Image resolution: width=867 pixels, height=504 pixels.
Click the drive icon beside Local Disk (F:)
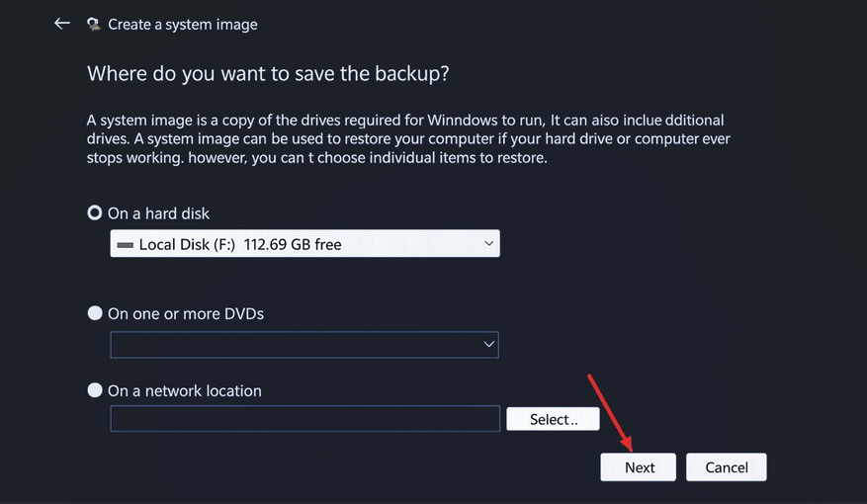(x=125, y=244)
